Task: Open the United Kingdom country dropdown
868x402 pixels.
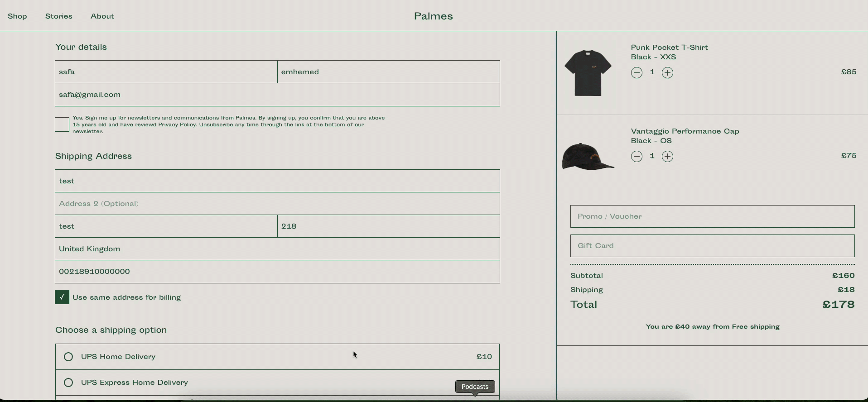Action: tap(277, 249)
